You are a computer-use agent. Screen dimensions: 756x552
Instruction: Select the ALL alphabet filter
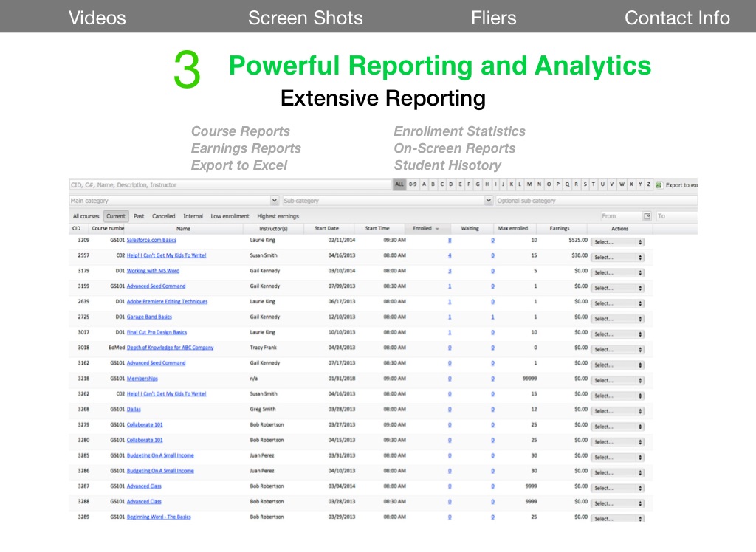(x=399, y=184)
